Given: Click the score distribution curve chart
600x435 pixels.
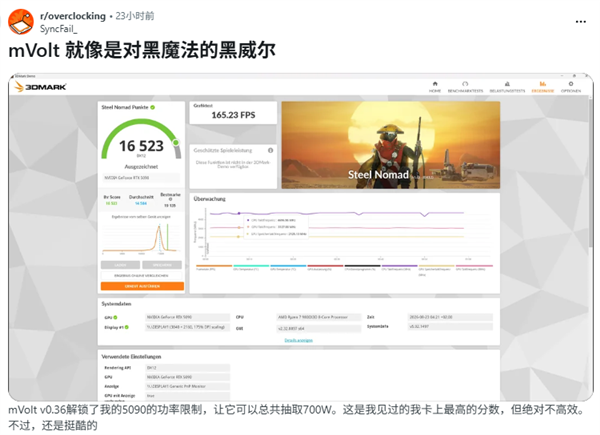Looking at the screenshot, I should tap(141, 239).
